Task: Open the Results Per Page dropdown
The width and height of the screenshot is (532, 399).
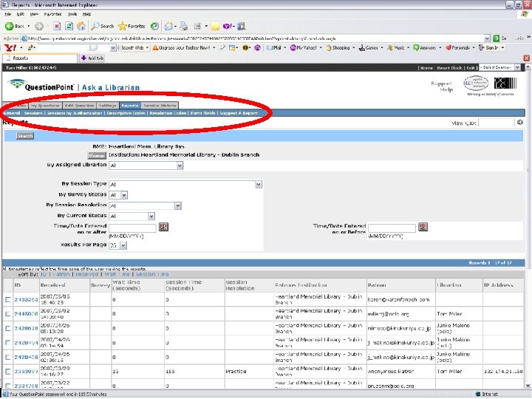Action: [123, 245]
